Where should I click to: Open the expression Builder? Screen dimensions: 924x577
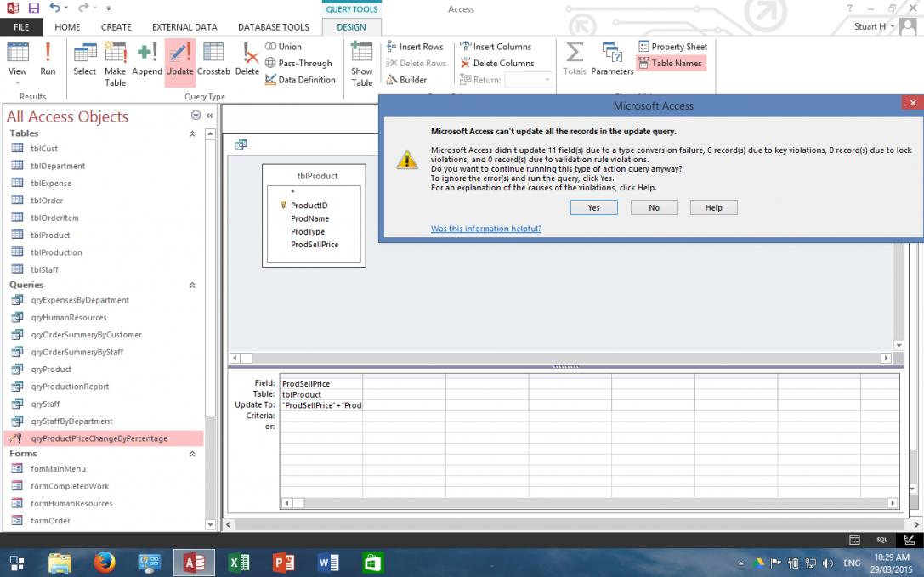pos(406,80)
